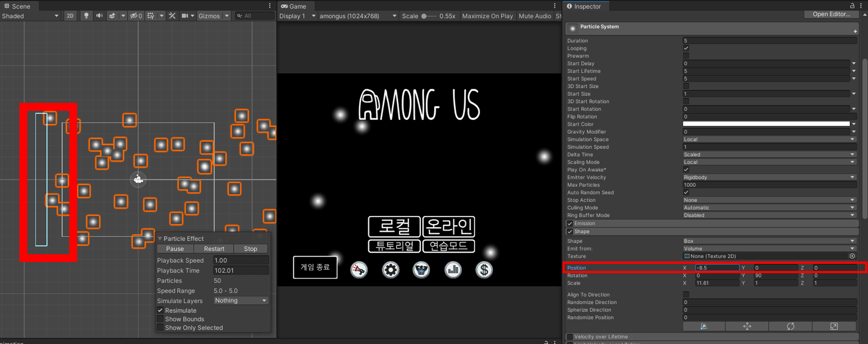Collapse the Particle Effect panel
The width and height of the screenshot is (868, 344).
160,239
